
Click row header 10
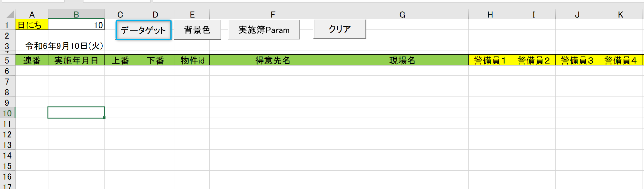pyautogui.click(x=7, y=113)
